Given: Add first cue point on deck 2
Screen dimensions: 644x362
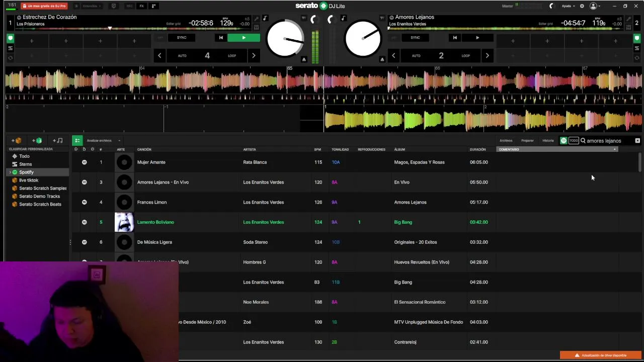Looking at the screenshot, I should click(x=513, y=41).
